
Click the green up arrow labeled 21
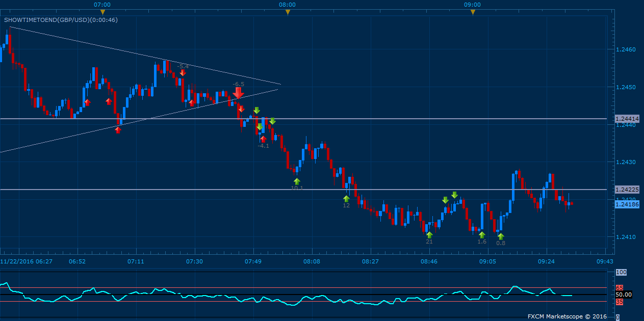click(429, 235)
